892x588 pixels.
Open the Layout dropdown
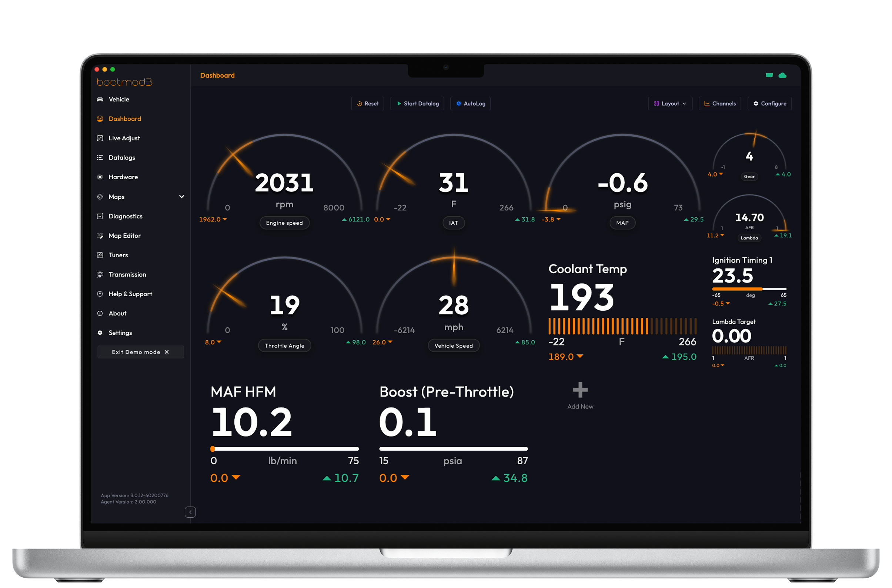click(x=671, y=104)
